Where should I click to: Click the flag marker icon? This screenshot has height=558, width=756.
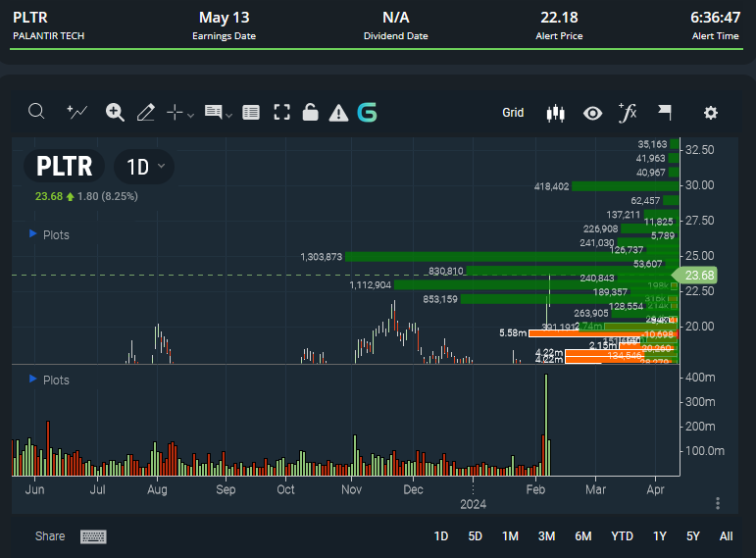click(665, 113)
